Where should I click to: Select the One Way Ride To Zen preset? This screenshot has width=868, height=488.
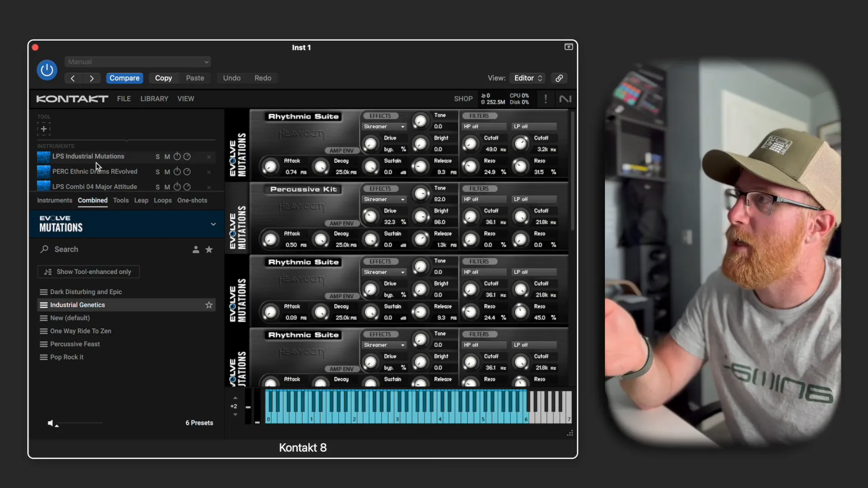pos(80,331)
